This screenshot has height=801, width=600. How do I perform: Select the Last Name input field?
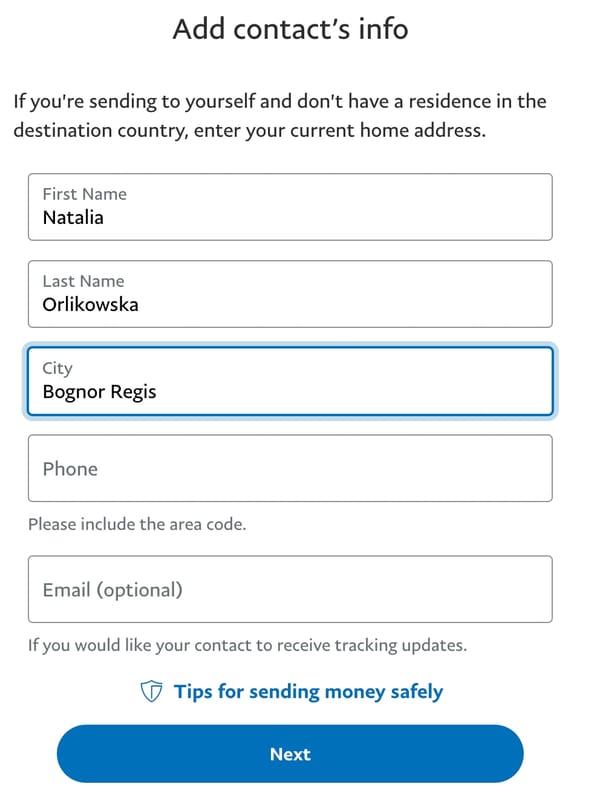tap(290, 294)
